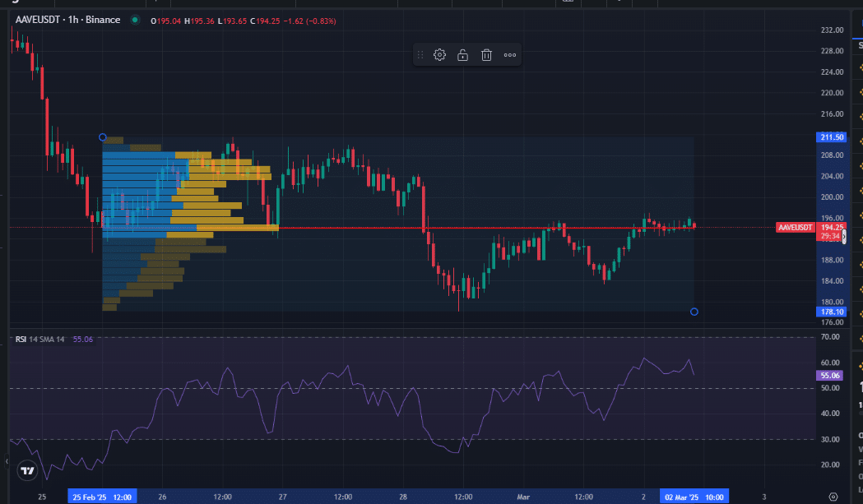
Task: Click green market status dot
Action: coord(135,21)
